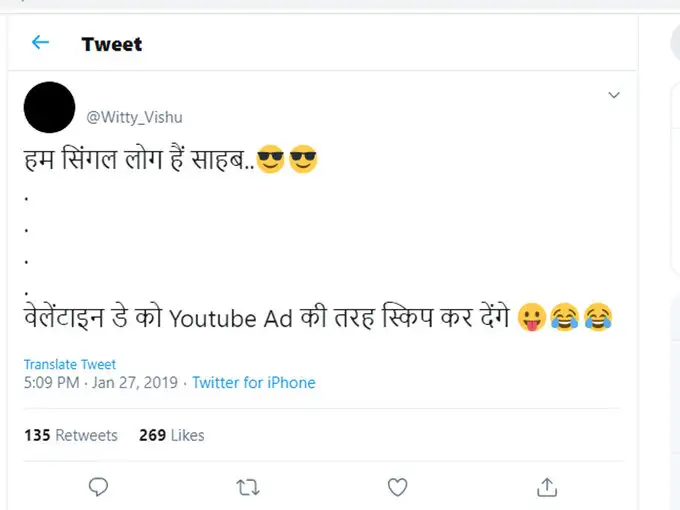This screenshot has width=680, height=510.
Task: Click the tongue-out emoji
Action: coord(532,319)
